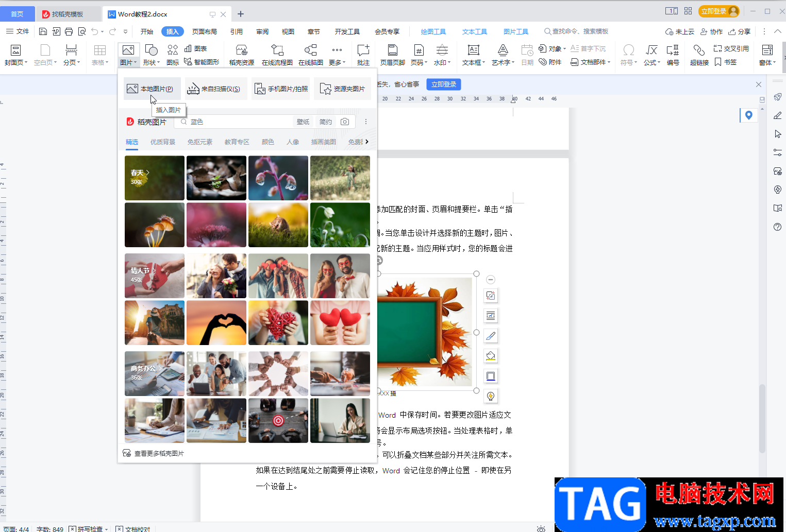Open the 审阅 review tab
Screen dimensions: 786x532
(262, 31)
